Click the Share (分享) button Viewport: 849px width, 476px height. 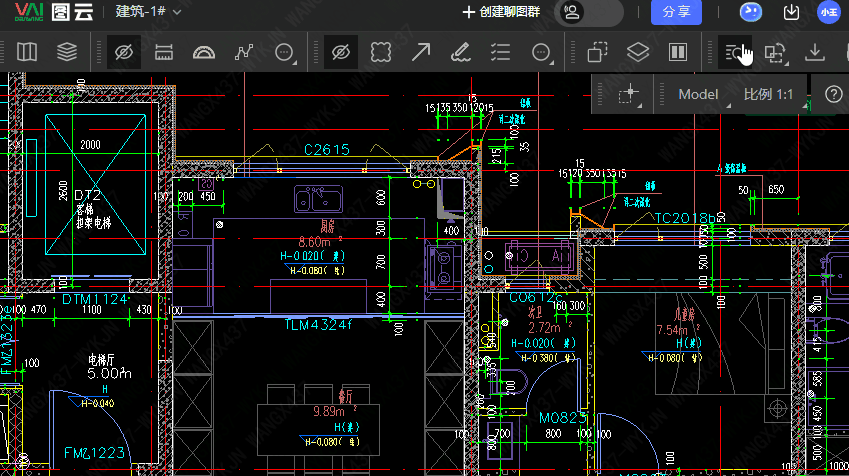pyautogui.click(x=676, y=12)
